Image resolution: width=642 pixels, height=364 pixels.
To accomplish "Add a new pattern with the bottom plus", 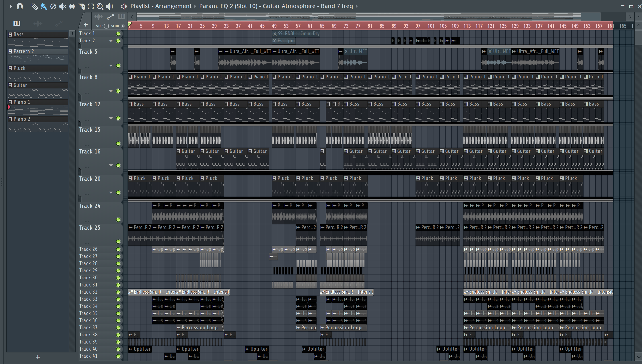I will point(38,357).
